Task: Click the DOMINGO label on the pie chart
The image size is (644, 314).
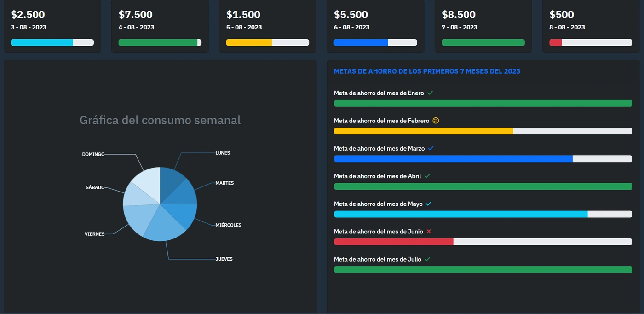Action: [93, 154]
